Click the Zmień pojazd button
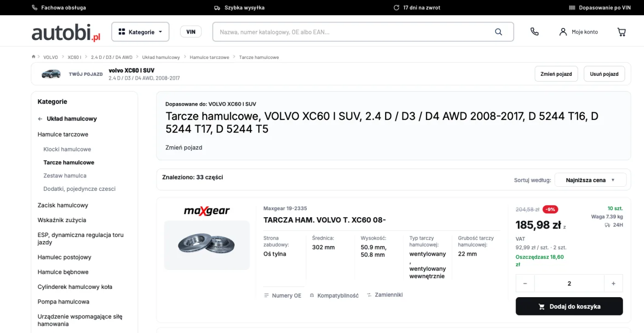This screenshot has height=333, width=644. 556,74
